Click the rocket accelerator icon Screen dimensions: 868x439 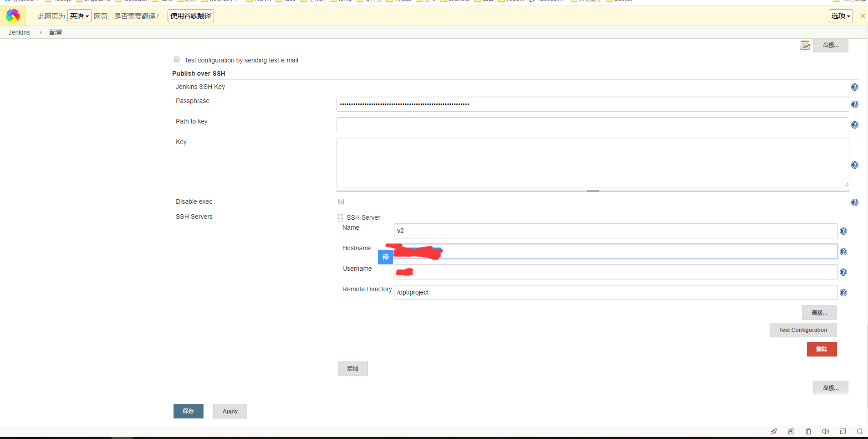pyautogui.click(x=774, y=431)
